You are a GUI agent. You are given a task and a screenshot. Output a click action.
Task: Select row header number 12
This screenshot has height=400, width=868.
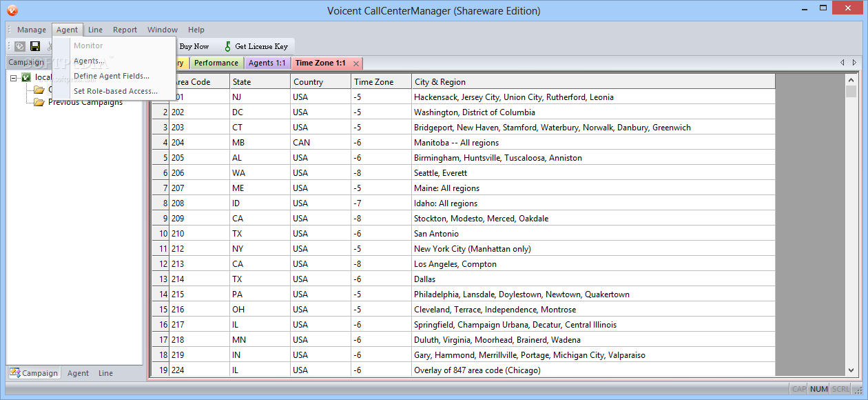[161, 264]
